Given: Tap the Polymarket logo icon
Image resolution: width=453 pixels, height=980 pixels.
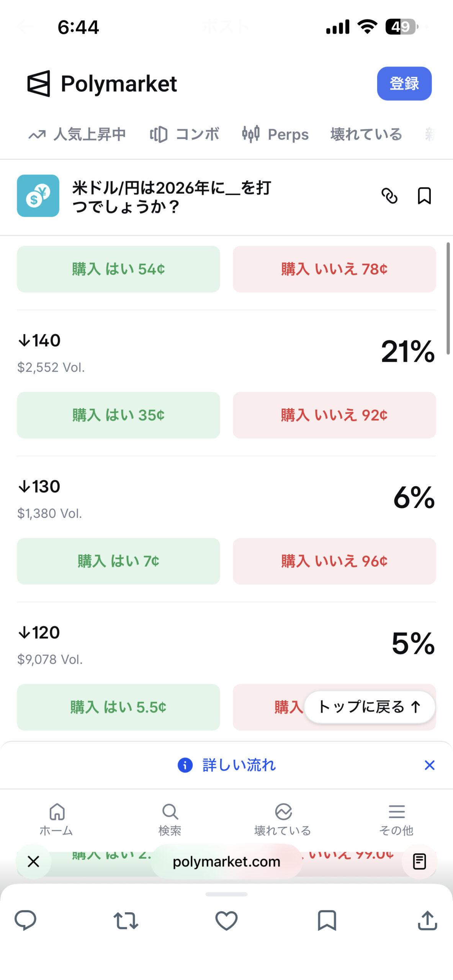Looking at the screenshot, I should (x=39, y=83).
